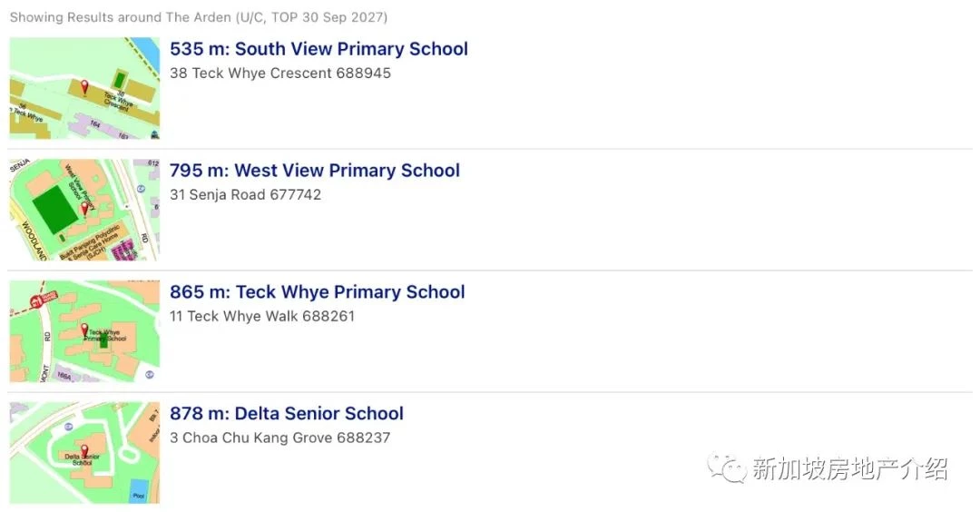Image resolution: width=980 pixels, height=512 pixels.
Task: Click South View Primary School map thumbnail
Action: pyautogui.click(x=84, y=88)
